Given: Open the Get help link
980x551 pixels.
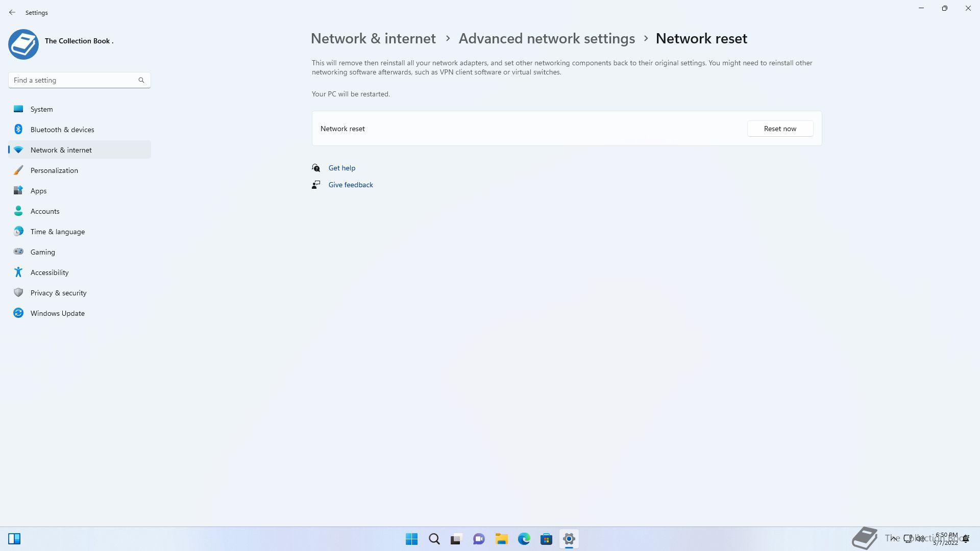Looking at the screenshot, I should point(341,168).
